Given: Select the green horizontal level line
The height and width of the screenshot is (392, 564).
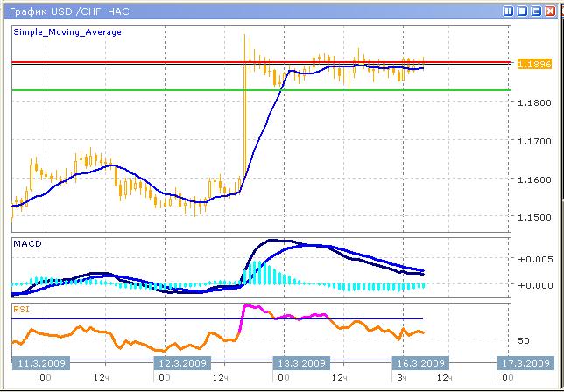Looking at the screenshot, I should coord(131,90).
